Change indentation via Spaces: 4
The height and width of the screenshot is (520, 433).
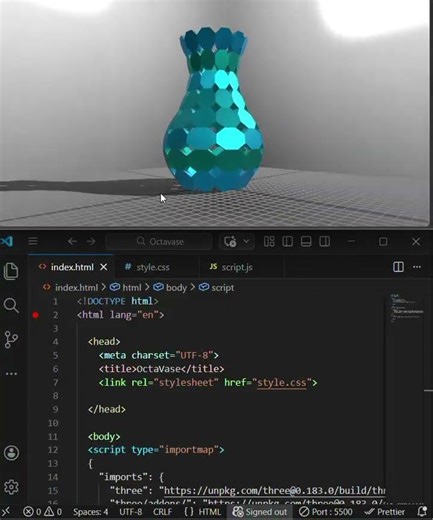[x=90, y=512]
